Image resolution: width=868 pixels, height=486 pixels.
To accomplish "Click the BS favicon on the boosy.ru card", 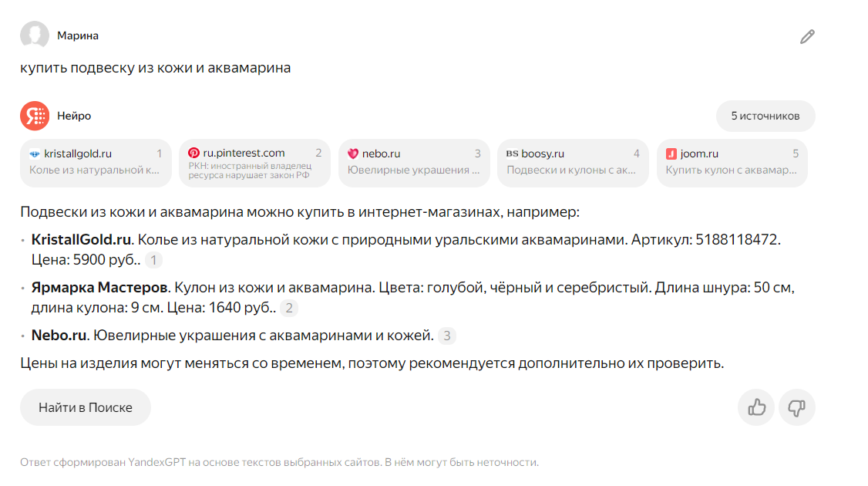I will [510, 153].
